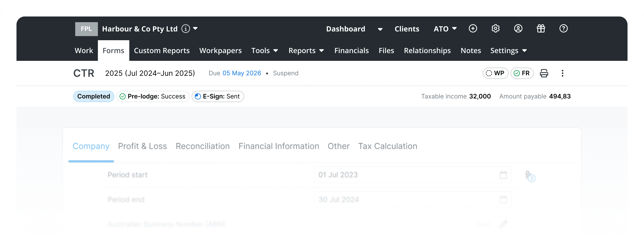
Task: Click the add new plus icon
Action: (473, 29)
